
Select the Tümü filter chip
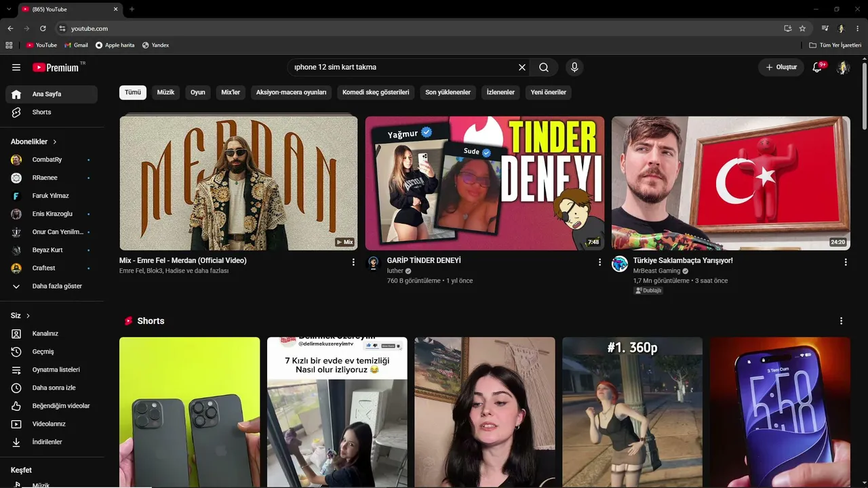133,92
